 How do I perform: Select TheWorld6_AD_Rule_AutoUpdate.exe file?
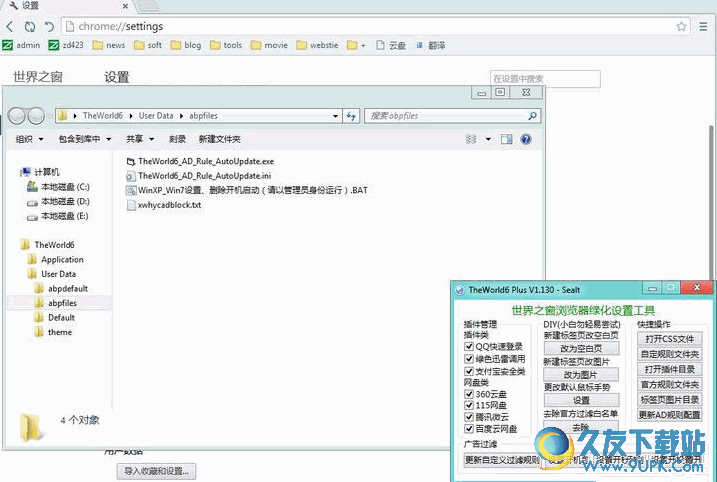[x=200, y=161]
